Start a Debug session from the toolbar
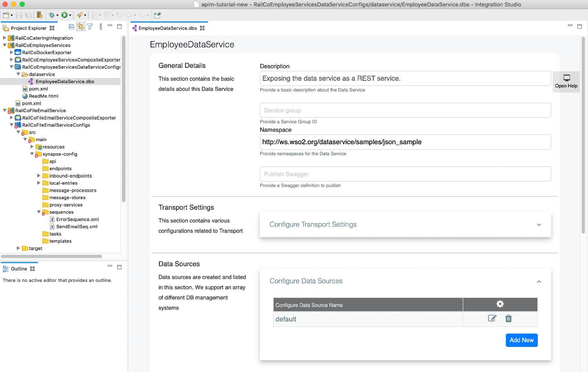 tap(52, 15)
